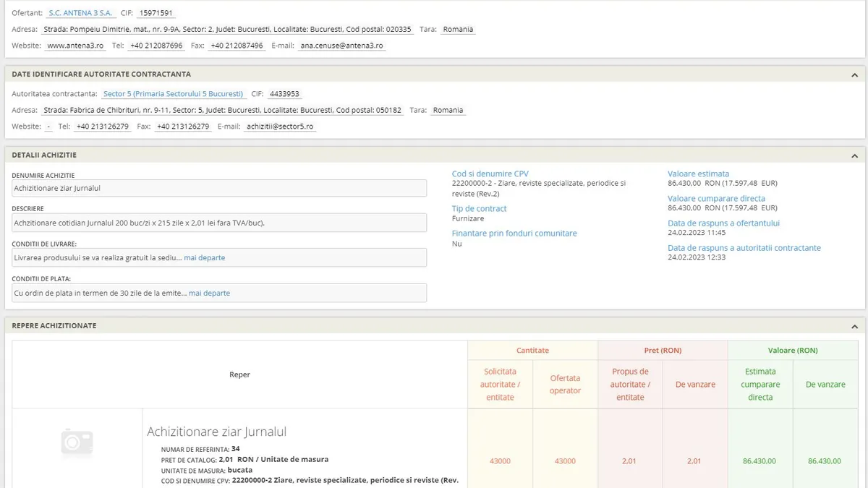Click the Reper column header
Image resolution: width=868 pixels, height=488 pixels.
[239, 374]
